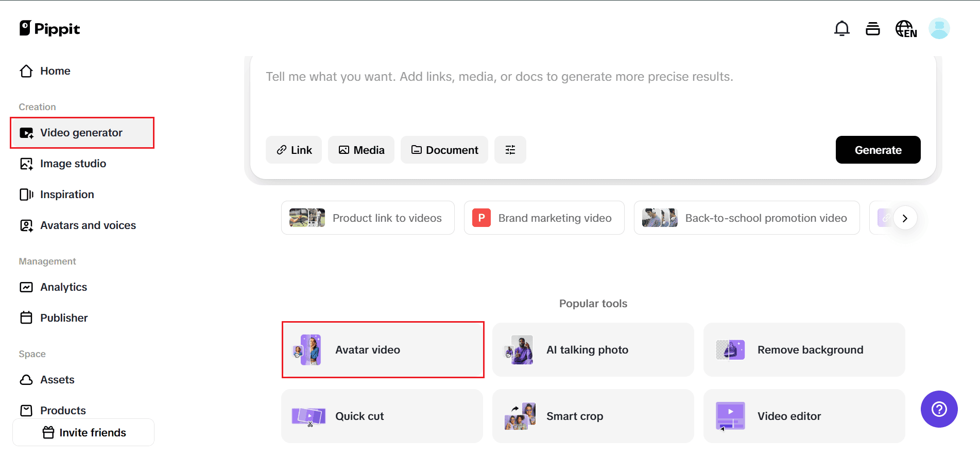The height and width of the screenshot is (458, 980).
Task: Click the Generate button
Action: [x=878, y=150]
